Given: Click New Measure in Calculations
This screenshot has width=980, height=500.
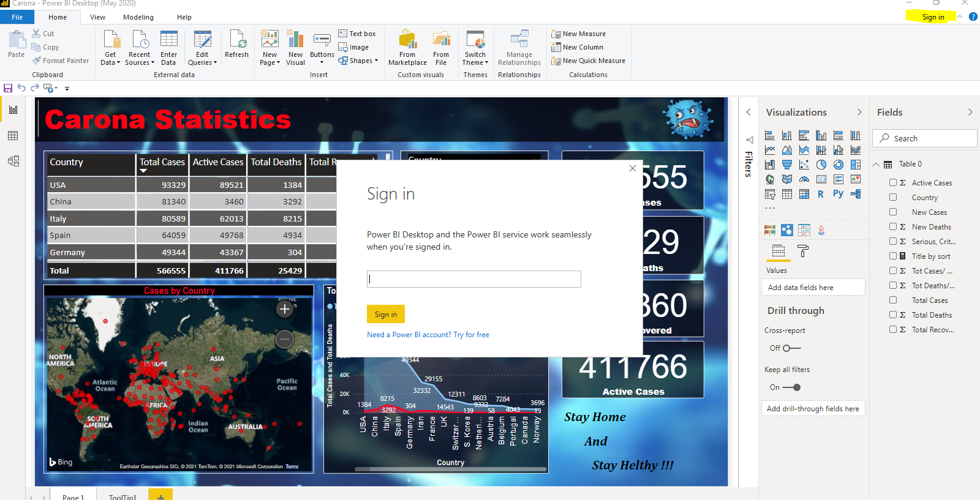Looking at the screenshot, I should click(x=579, y=34).
